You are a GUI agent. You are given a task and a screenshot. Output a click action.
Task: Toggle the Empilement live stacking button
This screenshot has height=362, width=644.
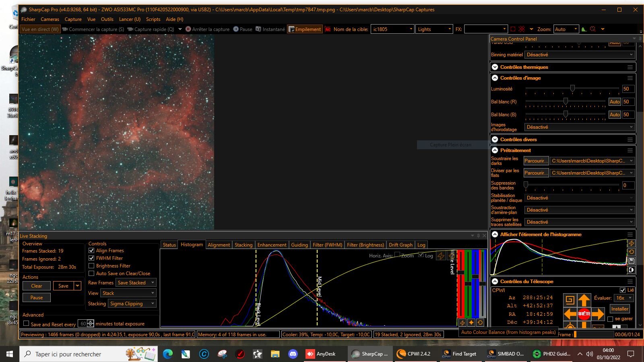pos(304,29)
